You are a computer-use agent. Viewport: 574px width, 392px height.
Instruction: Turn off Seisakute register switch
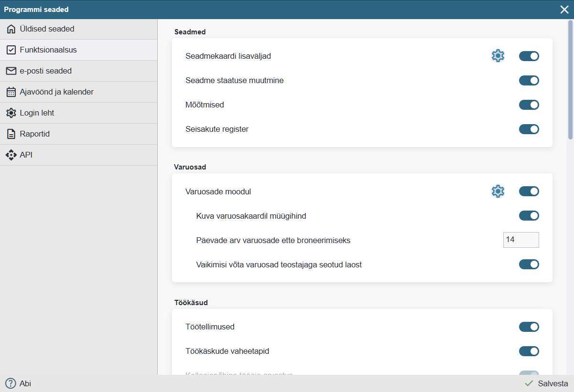click(529, 129)
